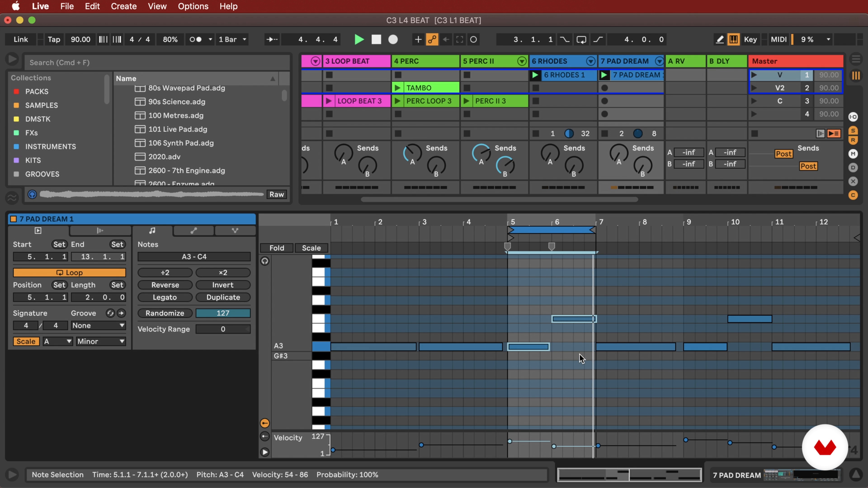Unfold the 6 RHODES track arrow
The width and height of the screenshot is (868, 488).
590,61
